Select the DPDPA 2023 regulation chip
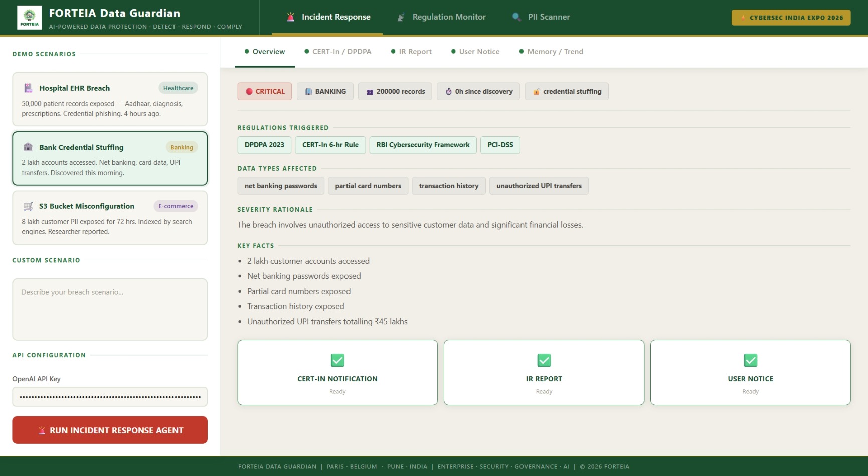Image resolution: width=868 pixels, height=476 pixels. pyautogui.click(x=264, y=145)
